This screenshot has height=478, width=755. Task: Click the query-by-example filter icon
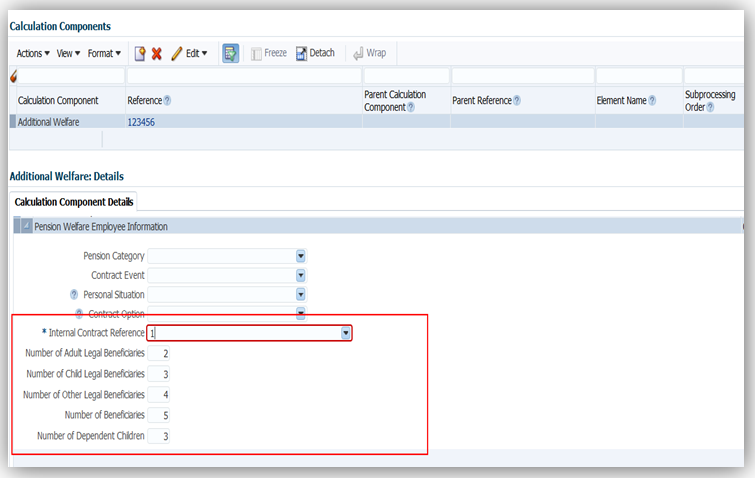(x=13, y=76)
